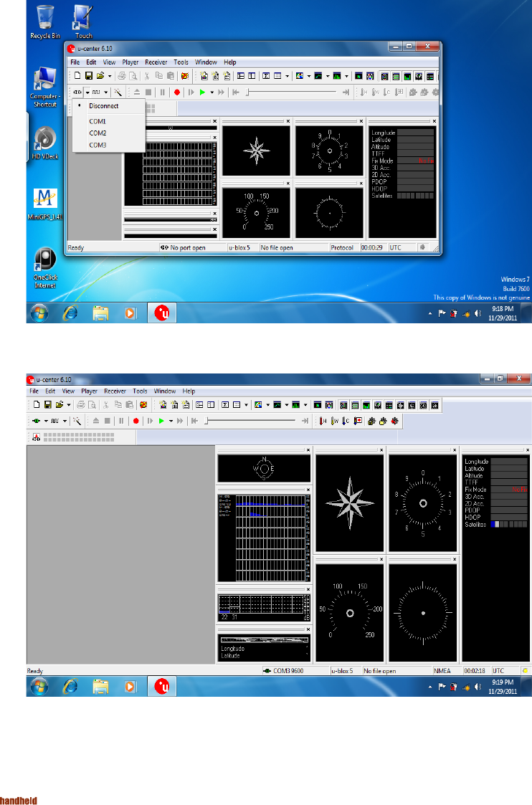Toggle the red Record button in the maximized window
This screenshot has width=532, height=805.
click(136, 421)
